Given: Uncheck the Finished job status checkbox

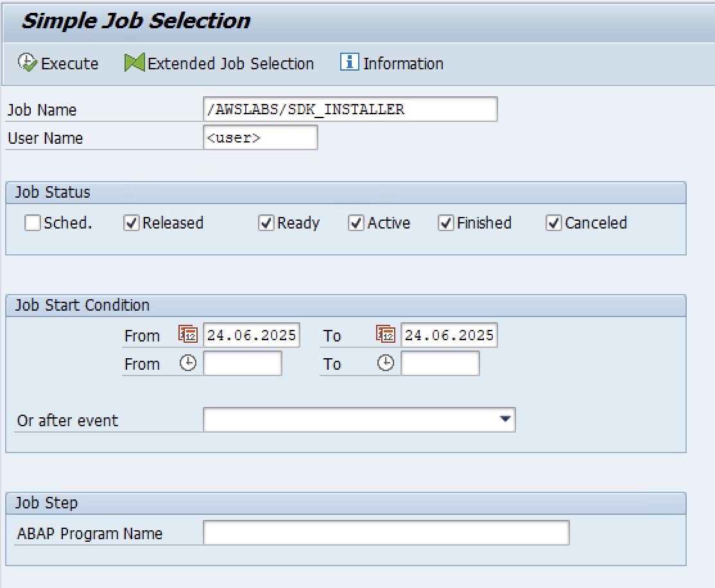Looking at the screenshot, I should point(446,223).
